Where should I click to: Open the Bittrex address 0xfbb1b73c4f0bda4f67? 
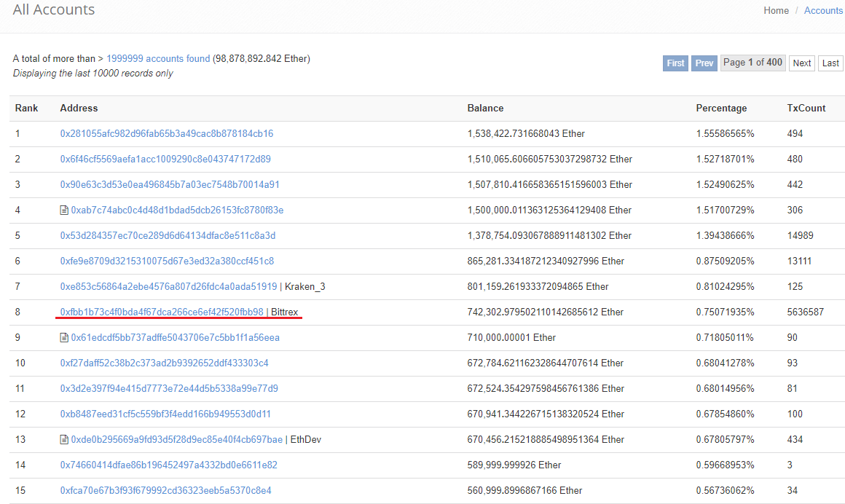pos(162,312)
